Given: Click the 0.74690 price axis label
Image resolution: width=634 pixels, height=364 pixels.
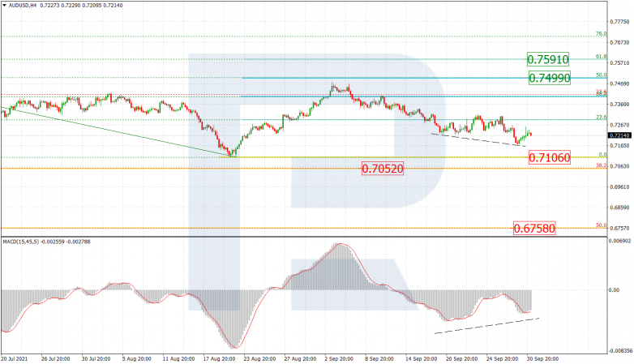Looking at the screenshot, I should [x=620, y=84].
